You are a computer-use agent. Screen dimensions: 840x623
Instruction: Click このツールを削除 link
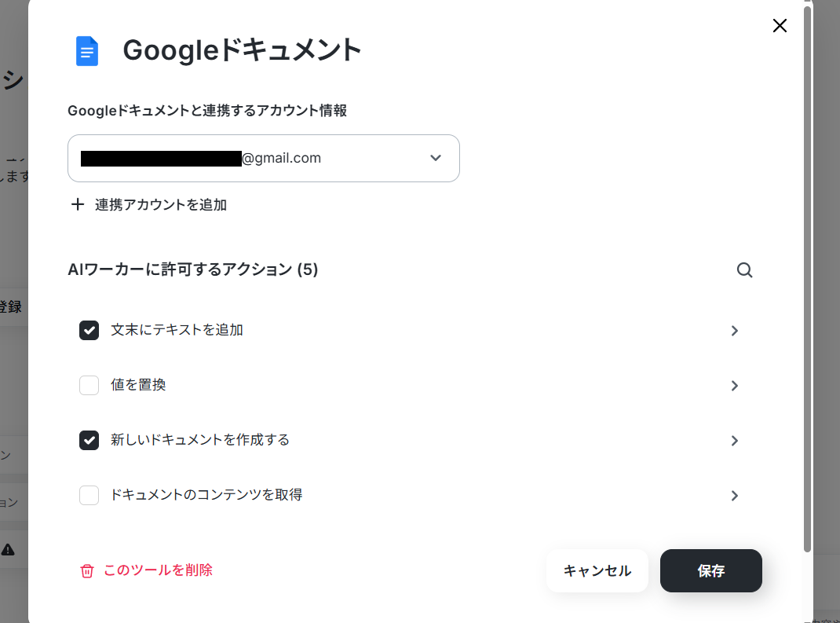point(158,570)
